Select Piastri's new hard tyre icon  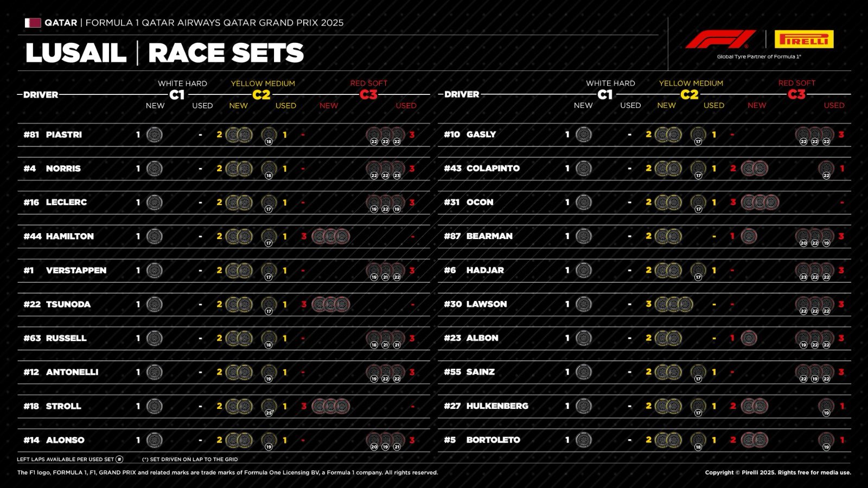tap(154, 134)
